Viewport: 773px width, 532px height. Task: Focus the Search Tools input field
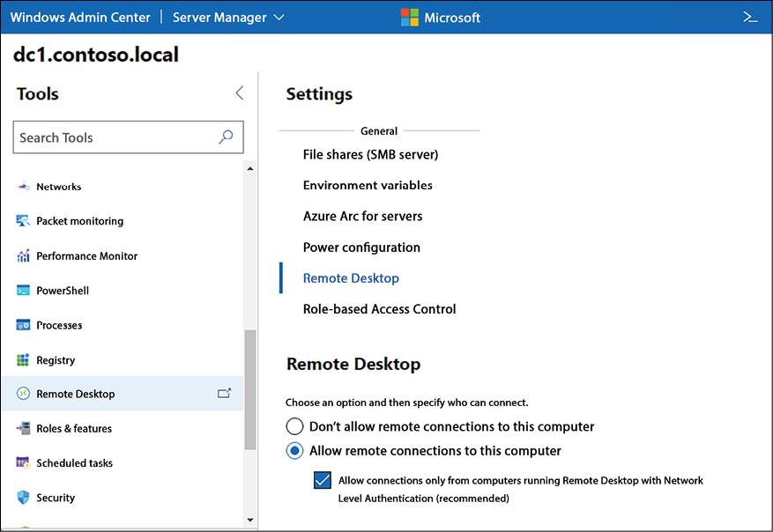tap(128, 137)
